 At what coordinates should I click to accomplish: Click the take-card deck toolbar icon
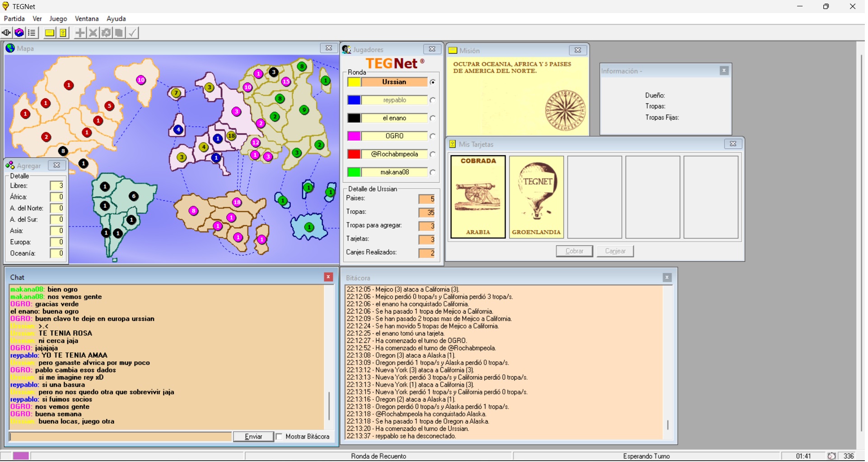pos(119,33)
